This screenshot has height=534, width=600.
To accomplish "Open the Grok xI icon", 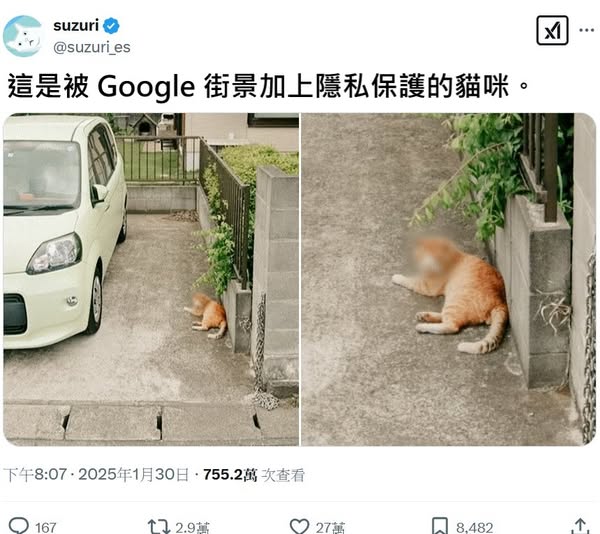I will pyautogui.click(x=552, y=30).
